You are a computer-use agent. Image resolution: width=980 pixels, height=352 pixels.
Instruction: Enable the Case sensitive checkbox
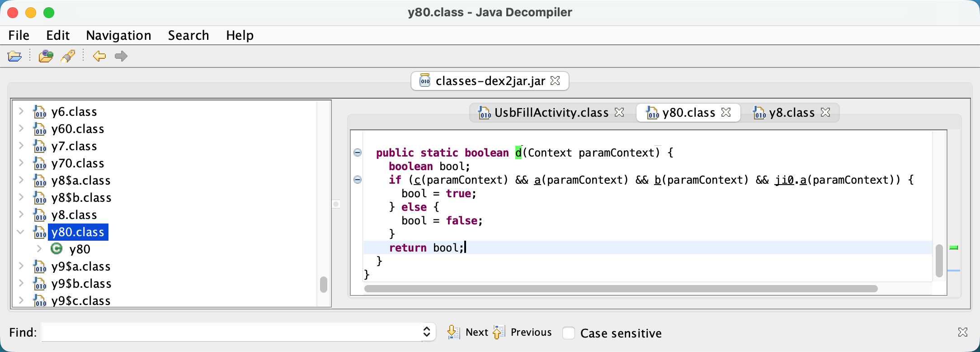coord(569,333)
